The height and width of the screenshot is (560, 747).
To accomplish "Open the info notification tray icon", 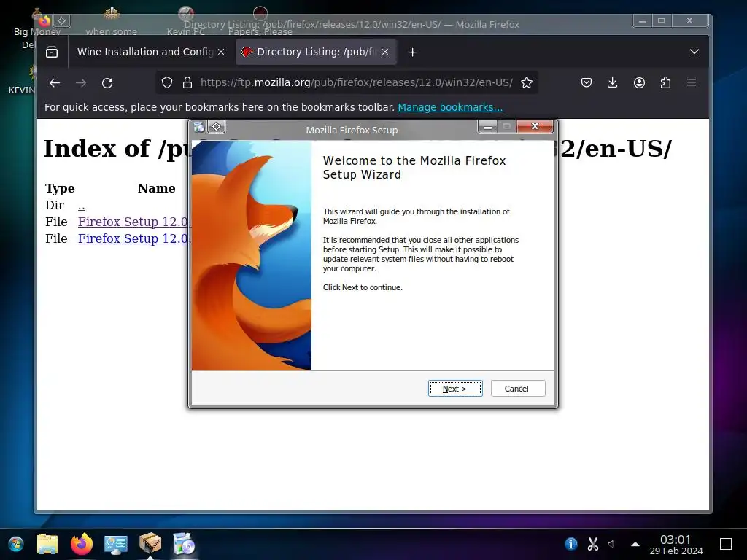I will 570,544.
